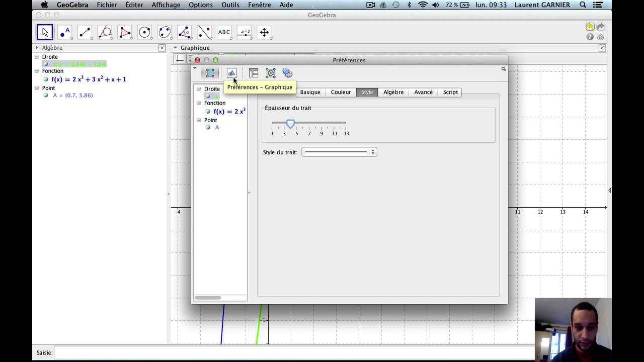
Task: Open settings gear in GeoGebra toolbar
Action: coord(600,37)
